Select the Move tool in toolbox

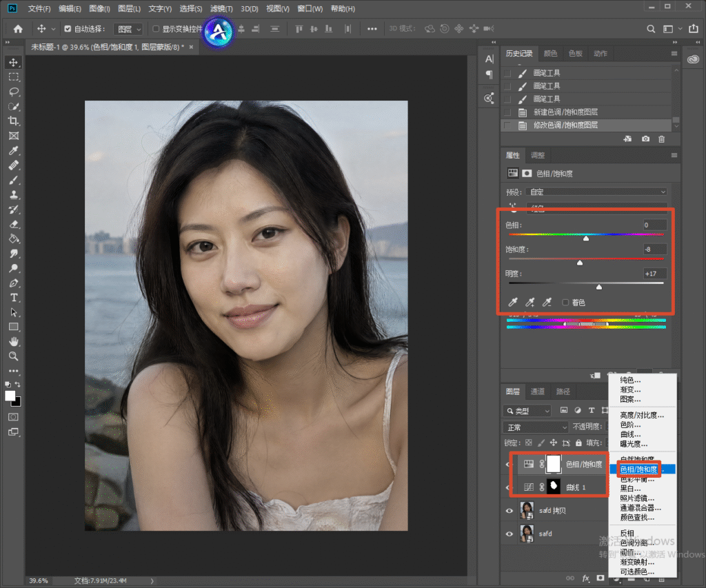(x=14, y=62)
